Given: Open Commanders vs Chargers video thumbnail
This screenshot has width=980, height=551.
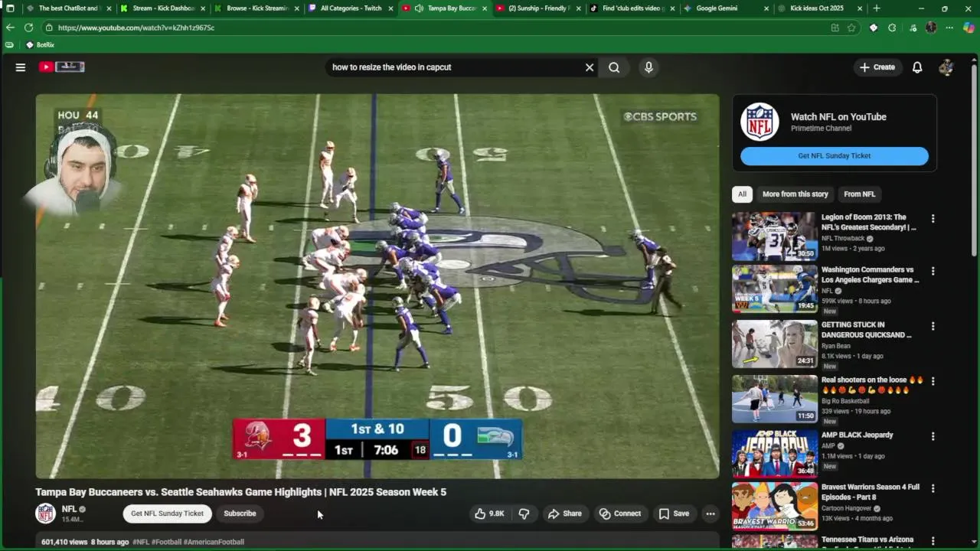Looking at the screenshot, I should tap(774, 289).
